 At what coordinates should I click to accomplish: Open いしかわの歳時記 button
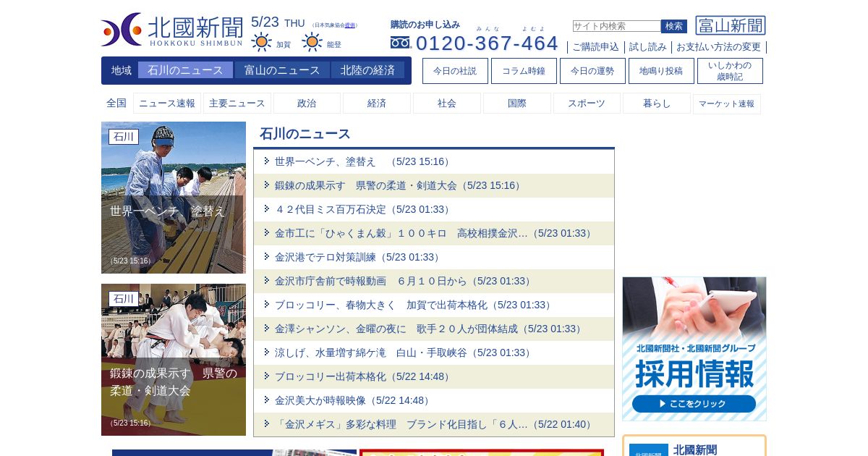pos(730,71)
